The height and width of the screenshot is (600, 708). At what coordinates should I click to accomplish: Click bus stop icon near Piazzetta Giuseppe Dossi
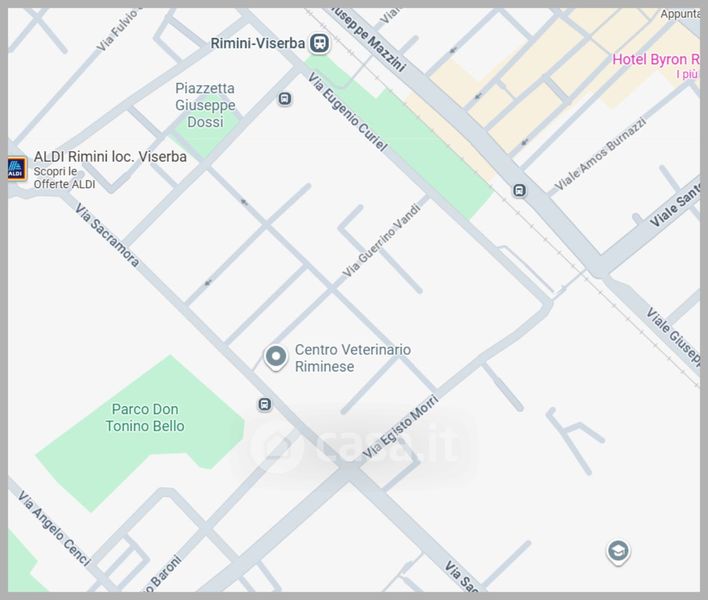(285, 99)
